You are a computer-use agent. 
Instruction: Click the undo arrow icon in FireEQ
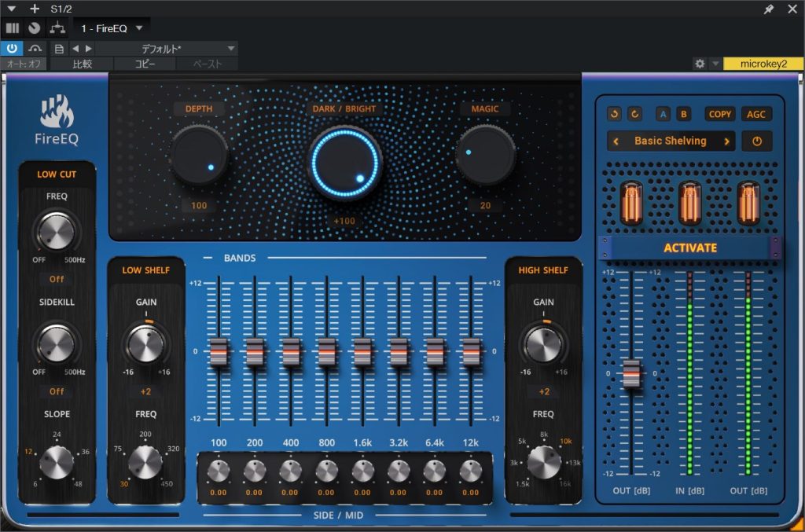tap(614, 114)
